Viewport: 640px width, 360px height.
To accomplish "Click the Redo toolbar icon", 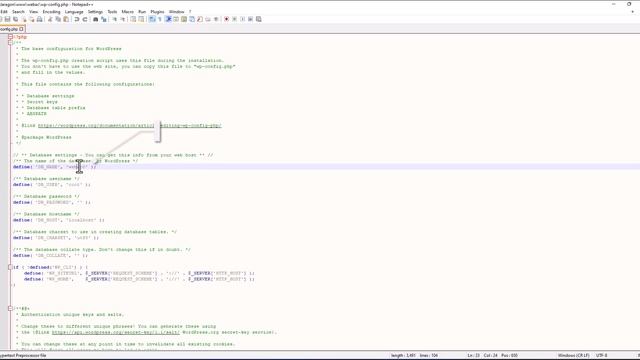I will 85,19.
